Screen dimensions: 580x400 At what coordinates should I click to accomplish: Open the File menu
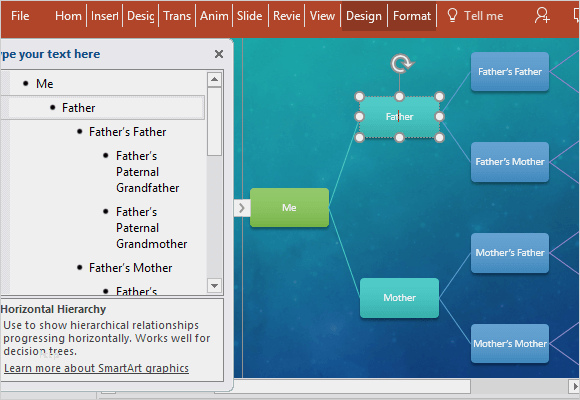point(20,16)
